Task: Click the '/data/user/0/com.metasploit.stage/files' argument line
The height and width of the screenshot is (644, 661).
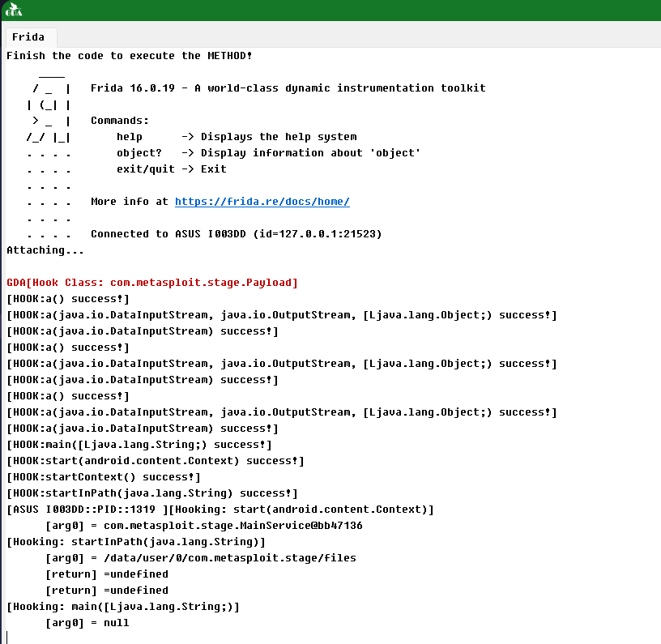Action: click(201, 558)
